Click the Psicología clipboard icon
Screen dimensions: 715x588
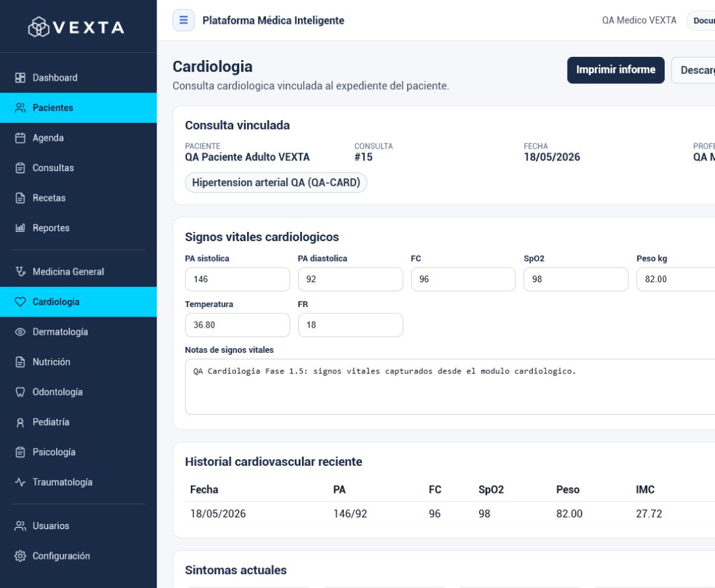coord(20,452)
